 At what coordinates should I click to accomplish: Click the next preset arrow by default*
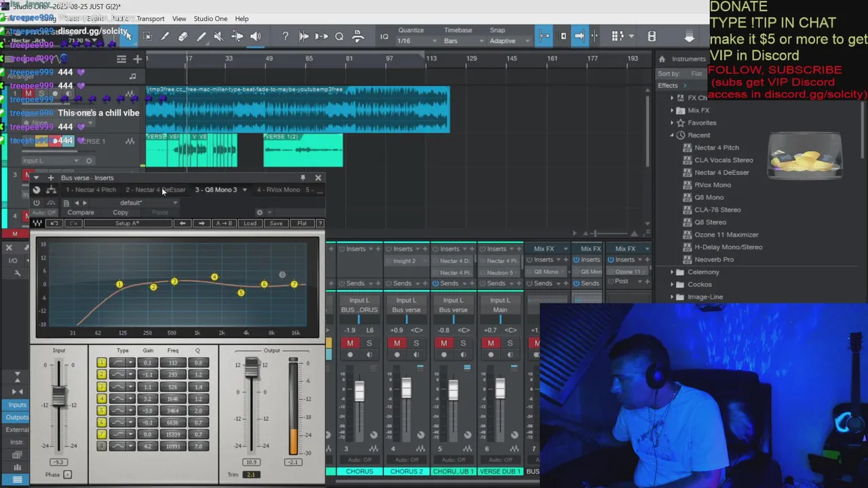coord(85,203)
